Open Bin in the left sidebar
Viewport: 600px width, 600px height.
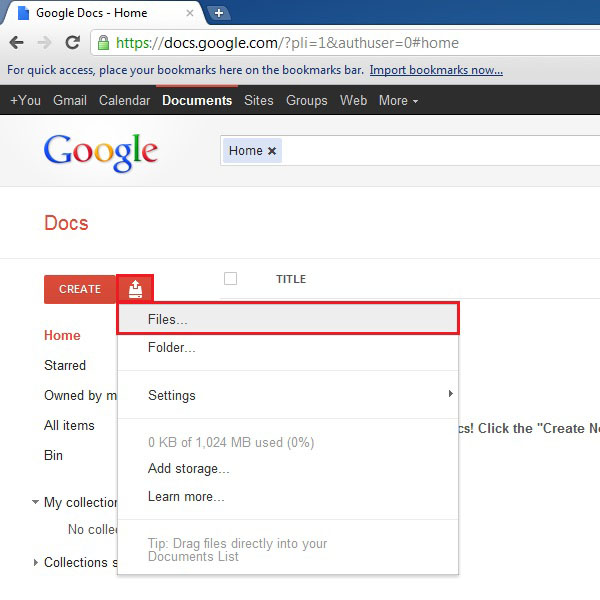click(x=53, y=455)
